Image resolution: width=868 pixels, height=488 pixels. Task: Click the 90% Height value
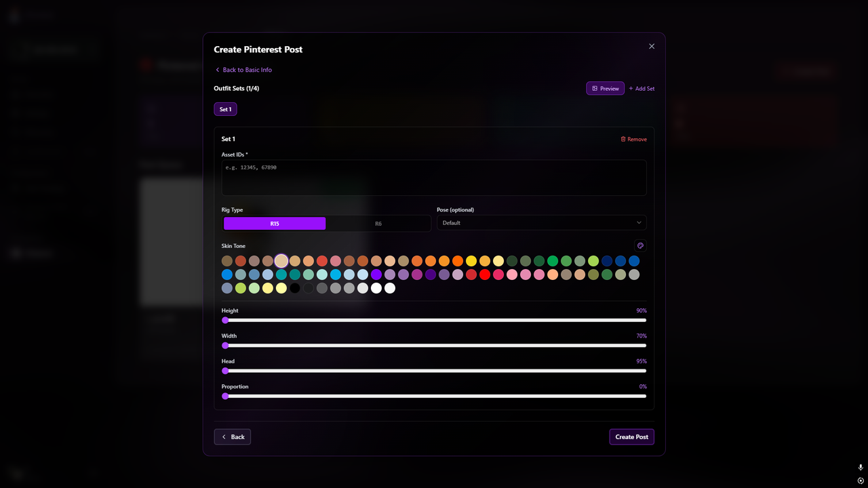pyautogui.click(x=642, y=311)
